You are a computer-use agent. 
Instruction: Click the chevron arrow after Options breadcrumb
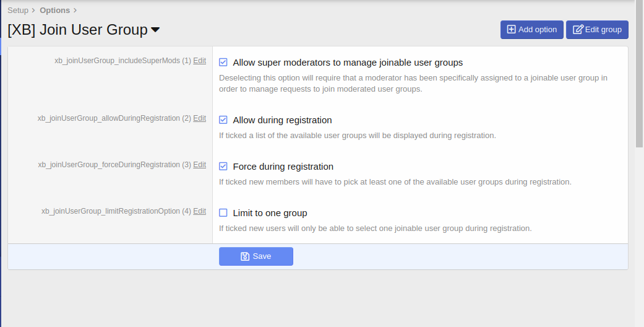75,11
